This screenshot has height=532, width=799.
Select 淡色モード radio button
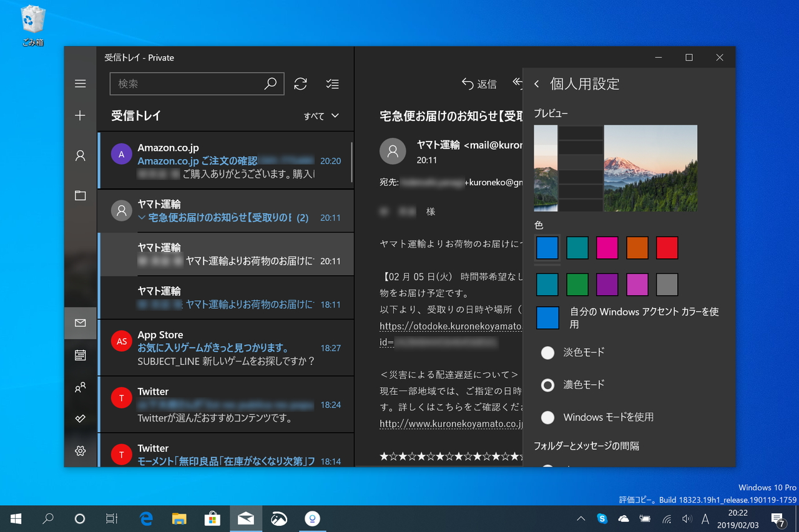point(547,352)
